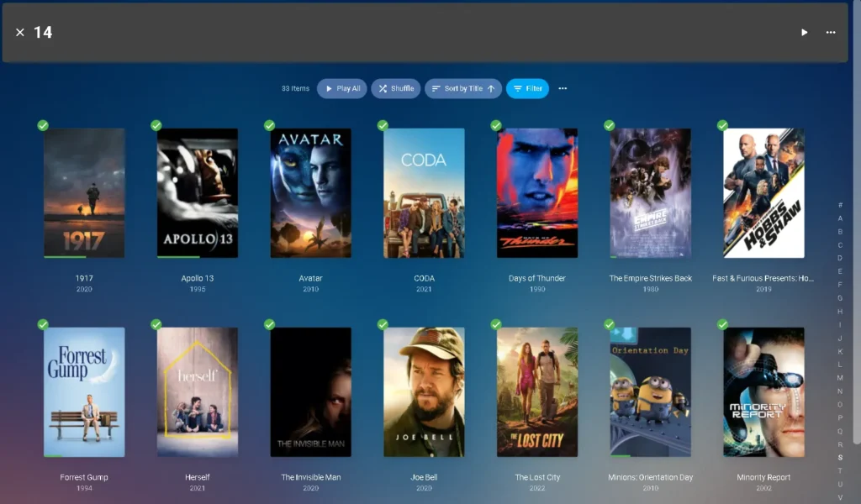Screen dimensions: 861x504
Task: Jump to # in the alphabet index
Action: (x=840, y=205)
